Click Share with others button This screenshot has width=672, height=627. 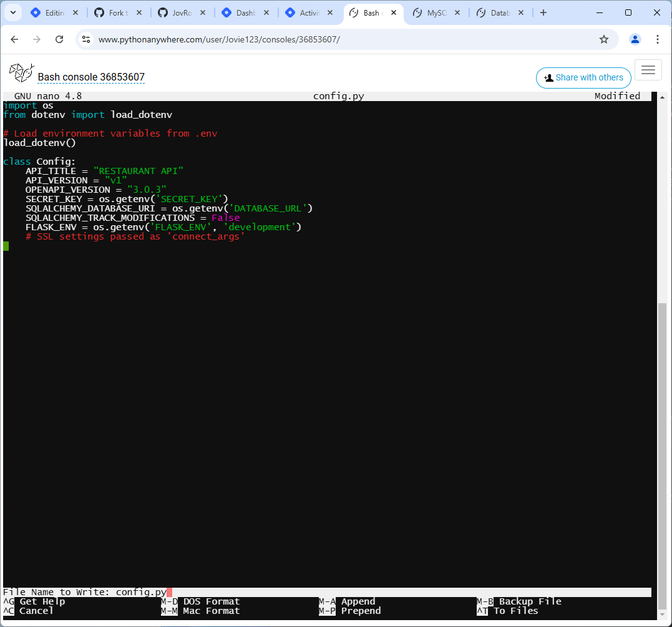pyautogui.click(x=583, y=77)
